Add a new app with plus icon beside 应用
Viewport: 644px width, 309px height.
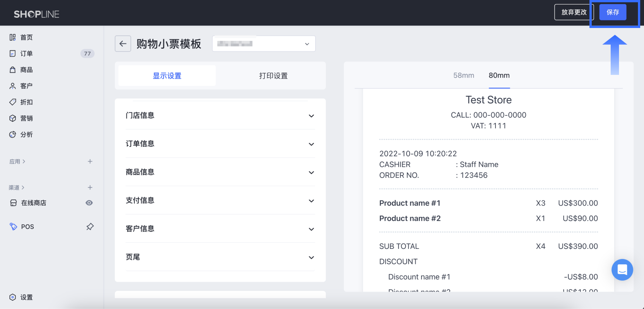[x=90, y=161]
